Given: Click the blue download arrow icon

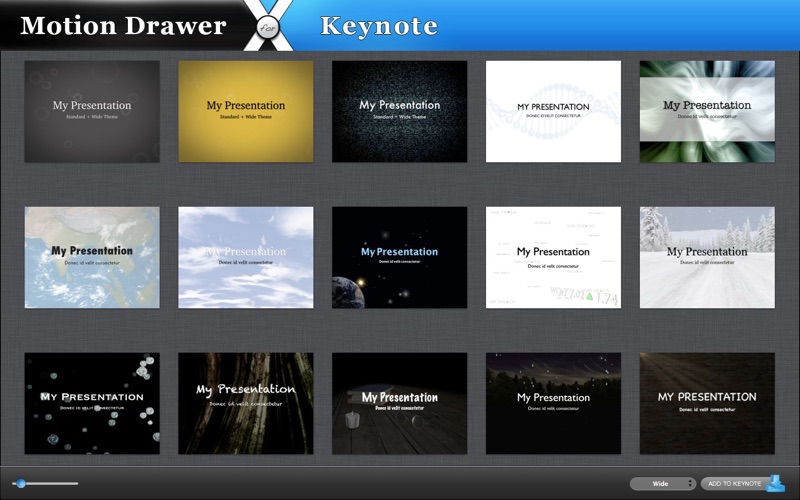Looking at the screenshot, I should 776,483.
